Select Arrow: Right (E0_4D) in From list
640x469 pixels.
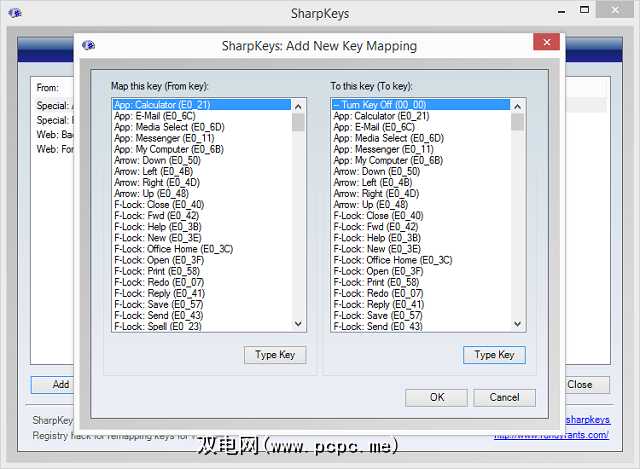coord(202,182)
